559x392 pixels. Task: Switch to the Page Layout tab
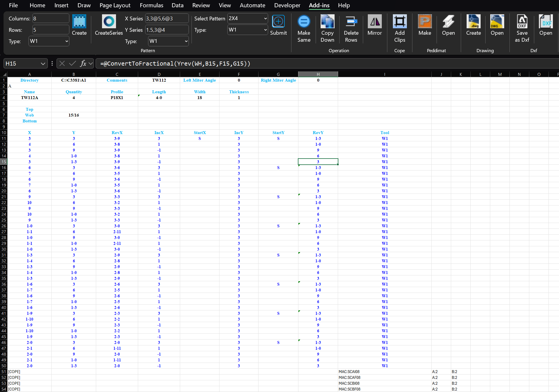pyautogui.click(x=115, y=5)
